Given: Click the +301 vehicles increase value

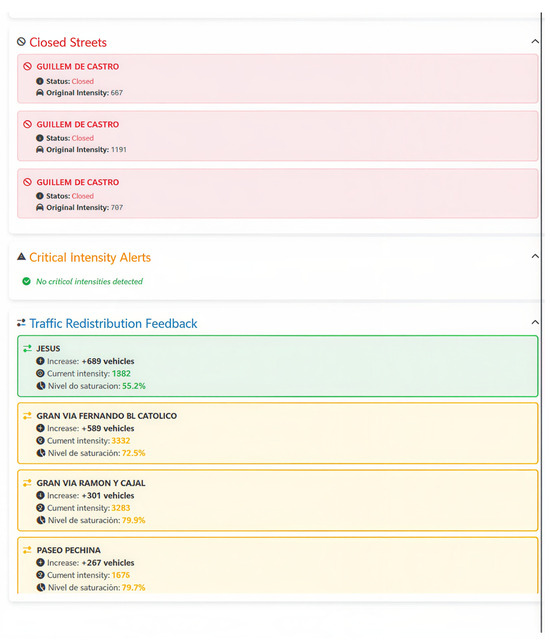Looking at the screenshot, I should coord(108,496).
